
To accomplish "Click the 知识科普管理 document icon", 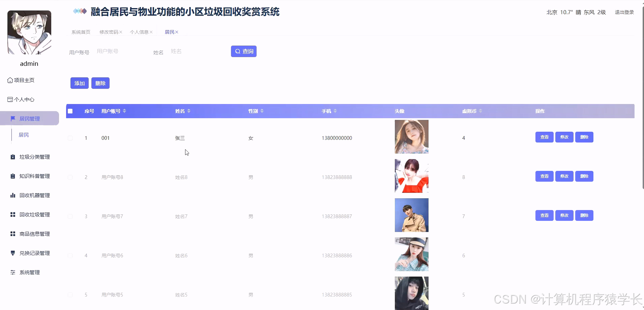I will [12, 176].
